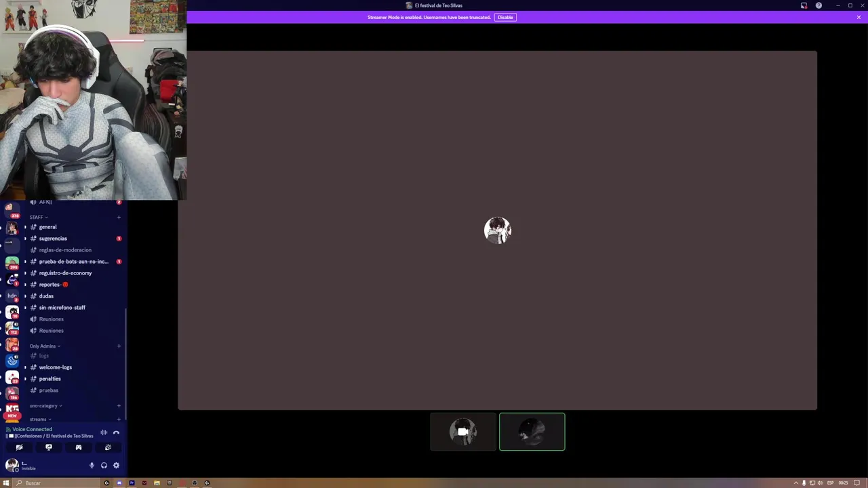This screenshot has height=488, width=868.
Task: Open the soundboard icon in voice panel
Action: tap(108, 447)
